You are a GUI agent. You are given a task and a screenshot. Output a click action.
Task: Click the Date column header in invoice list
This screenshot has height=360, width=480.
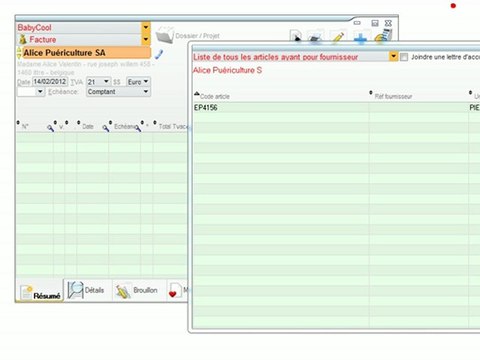88,127
